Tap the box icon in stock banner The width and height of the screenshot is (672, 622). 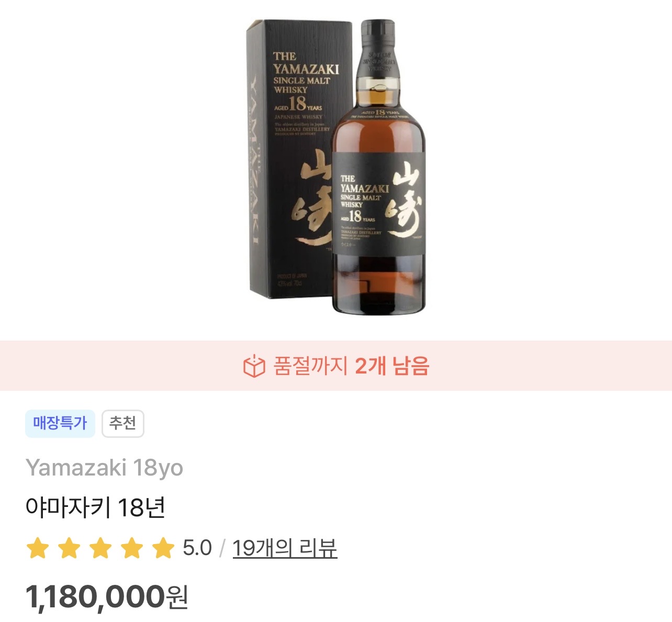254,366
